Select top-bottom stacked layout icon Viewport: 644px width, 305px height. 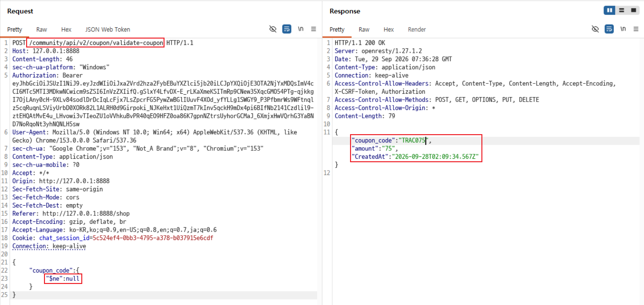(622, 10)
